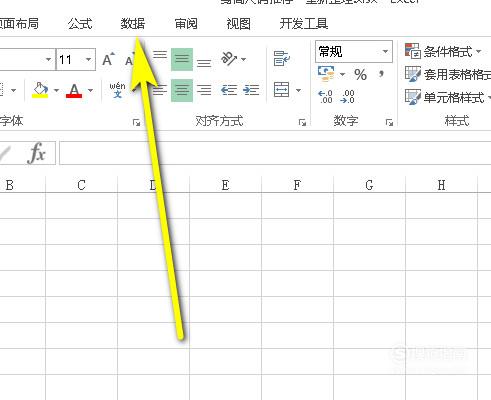Expand the borders dropdown arrow
The width and height of the screenshot is (491, 400).
tap(14, 90)
